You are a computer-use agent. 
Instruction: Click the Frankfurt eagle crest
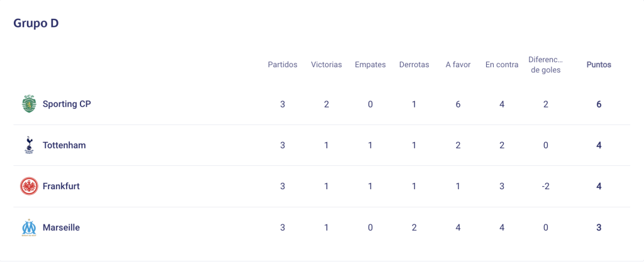[29, 187]
